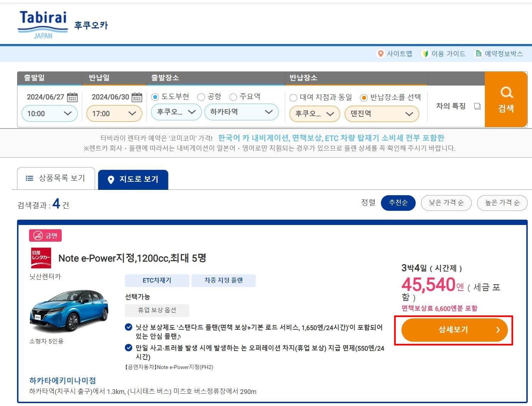Click the 차종 지정 플랜 tag
The height and width of the screenshot is (406, 532).
[223, 280]
